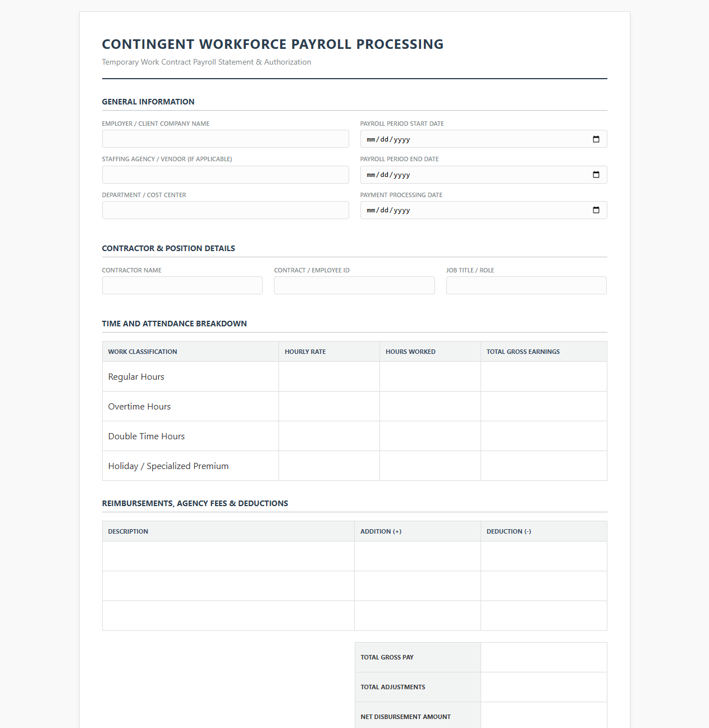Click the first Description row cell
This screenshot has width=709, height=728.
[228, 556]
